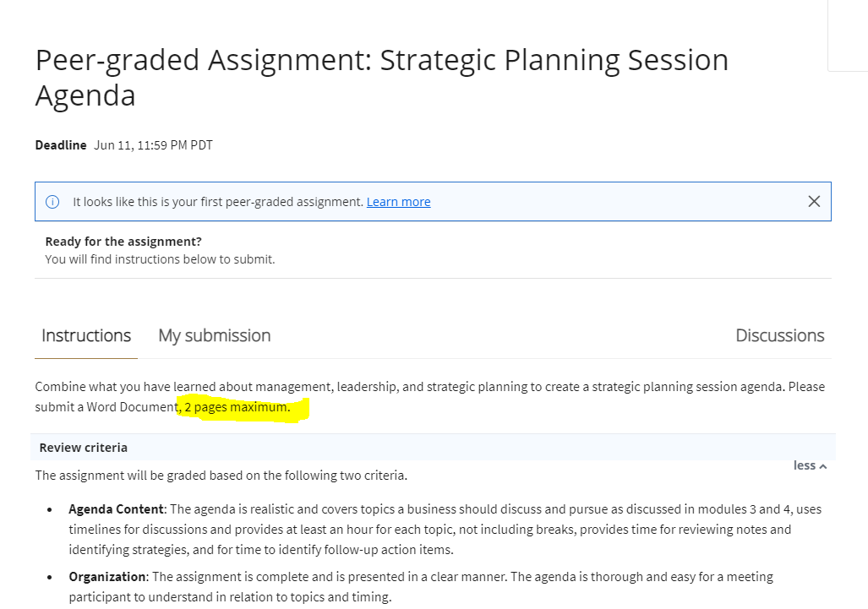868x609 pixels.
Task: Click the assignment deadline date
Action: [x=153, y=144]
